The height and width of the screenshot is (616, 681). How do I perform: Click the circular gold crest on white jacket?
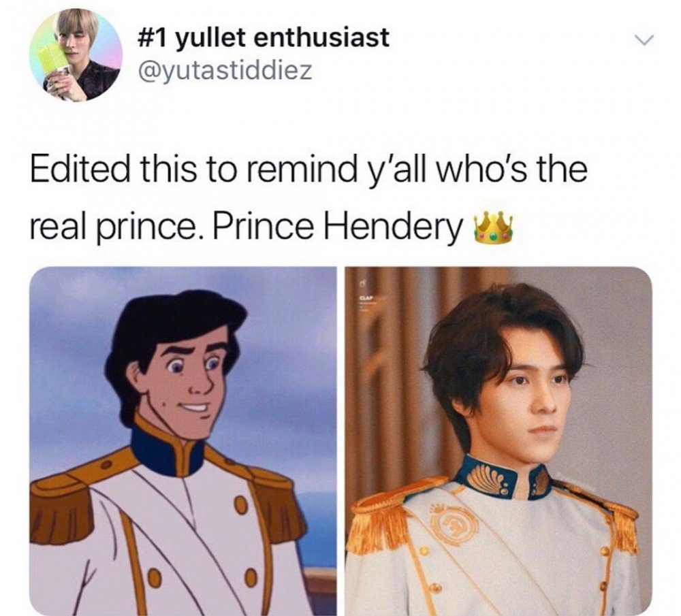click(452, 525)
